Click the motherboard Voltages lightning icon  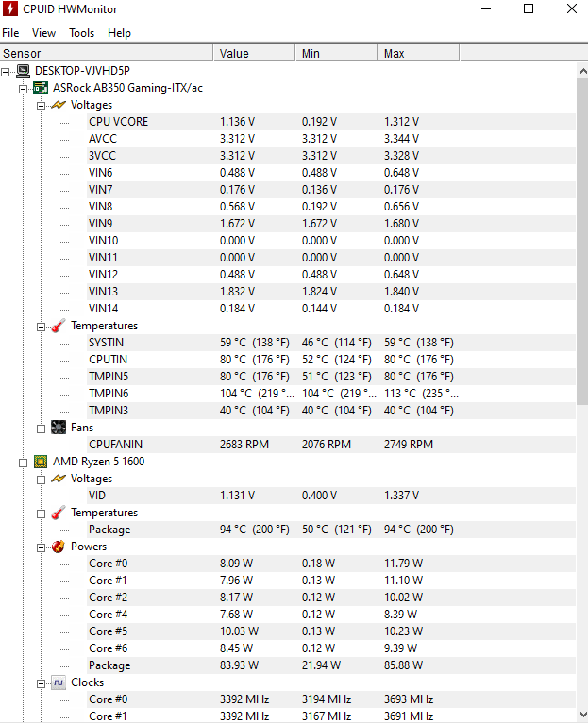tap(59, 105)
